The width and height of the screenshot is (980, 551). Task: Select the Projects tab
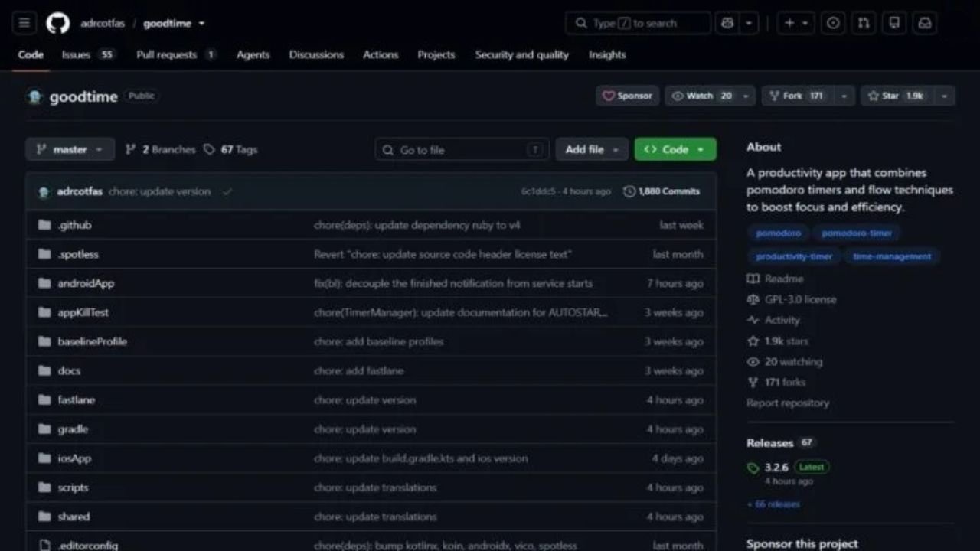[436, 54]
